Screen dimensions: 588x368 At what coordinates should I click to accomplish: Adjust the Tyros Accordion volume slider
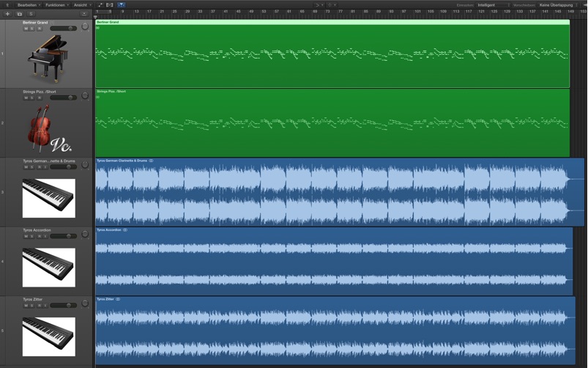tap(64, 236)
